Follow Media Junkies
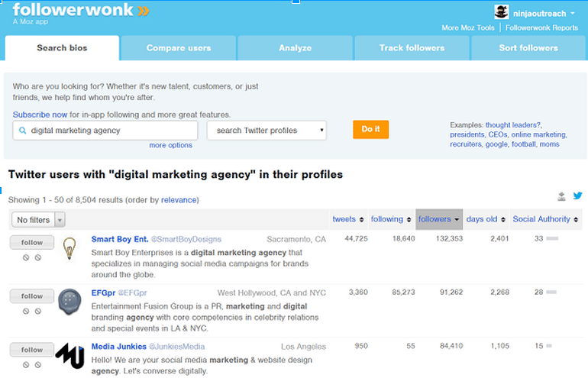This screenshot has width=588, height=378. pyautogui.click(x=32, y=350)
